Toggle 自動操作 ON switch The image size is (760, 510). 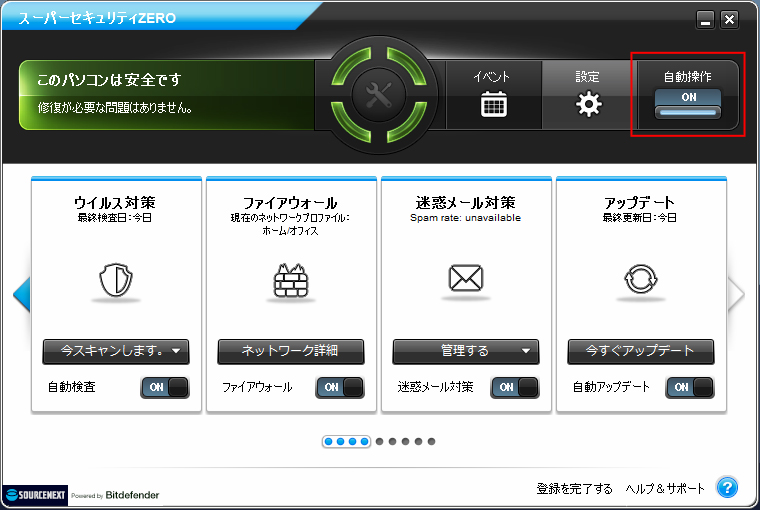(x=688, y=104)
